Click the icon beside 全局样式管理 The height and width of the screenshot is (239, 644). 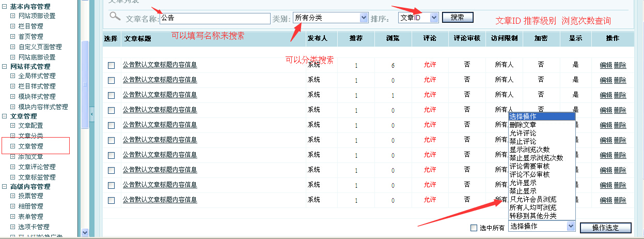pyautogui.click(x=13, y=76)
